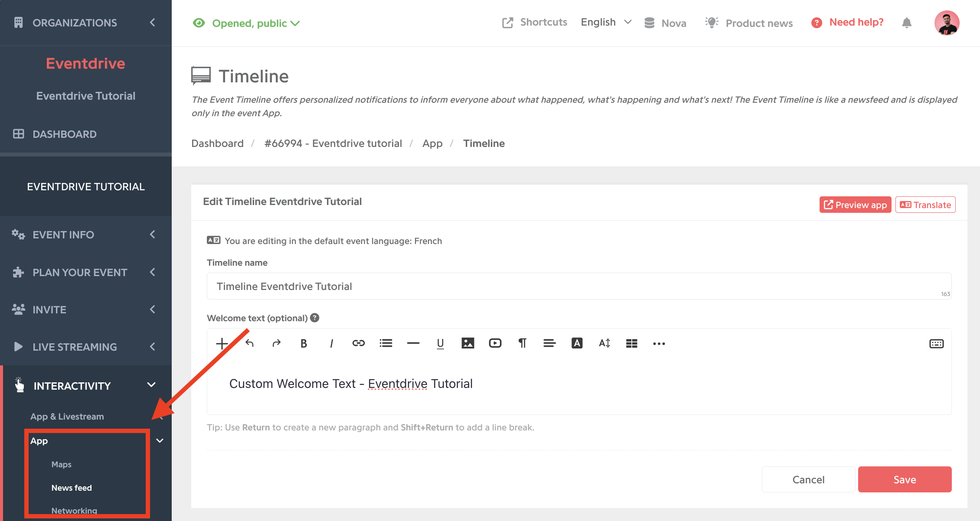Insert a link with the link icon
The image size is (980, 521).
pos(358,344)
